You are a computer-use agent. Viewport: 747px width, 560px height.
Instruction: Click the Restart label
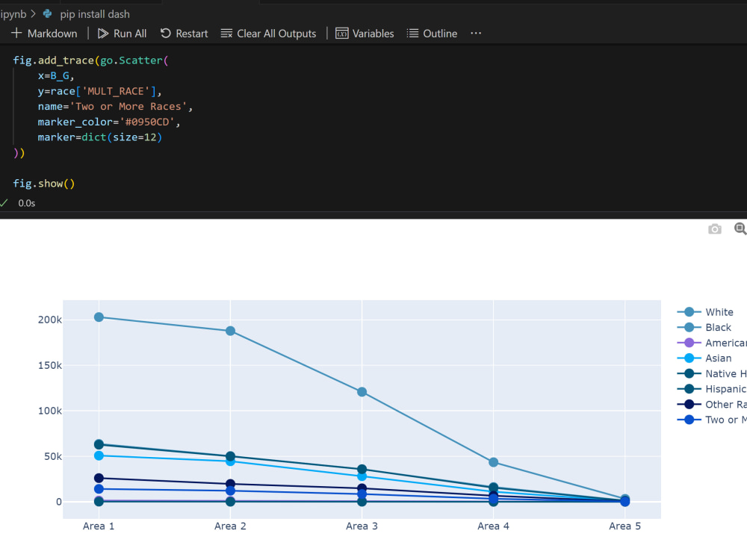coord(192,34)
